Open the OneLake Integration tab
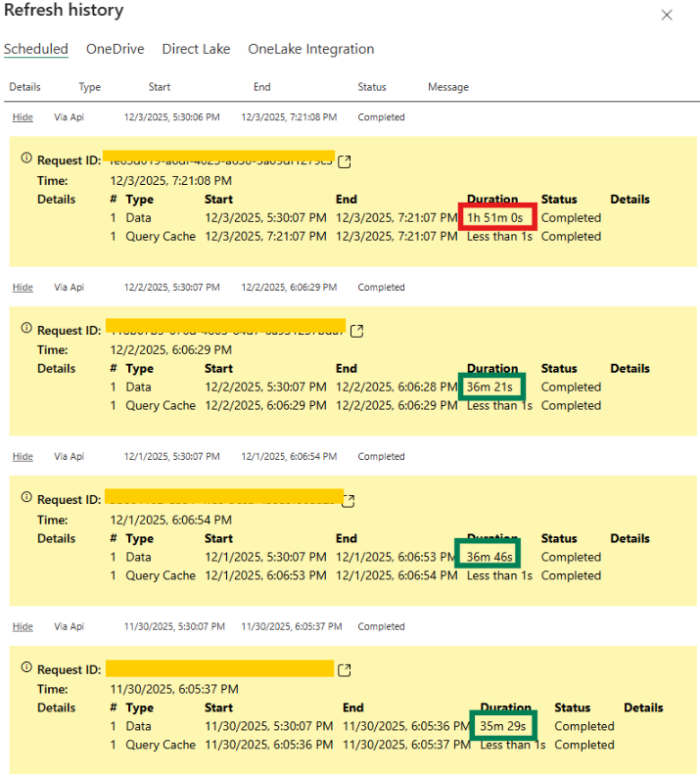Screen dimensions: 700x774 (x=310, y=49)
